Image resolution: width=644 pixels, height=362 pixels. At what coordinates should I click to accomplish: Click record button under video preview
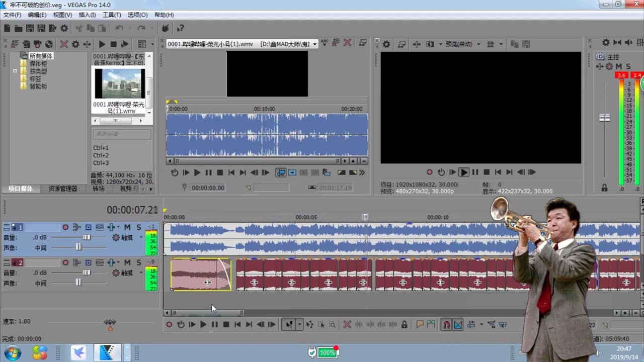tap(429, 172)
